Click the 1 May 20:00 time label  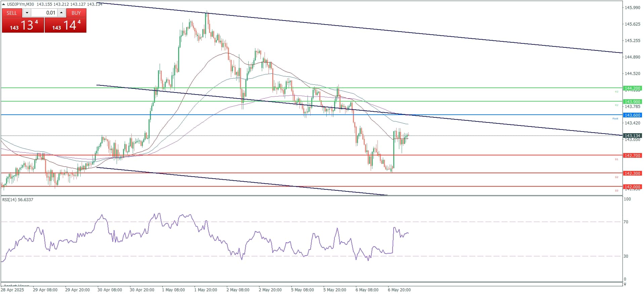pyautogui.click(x=206, y=290)
